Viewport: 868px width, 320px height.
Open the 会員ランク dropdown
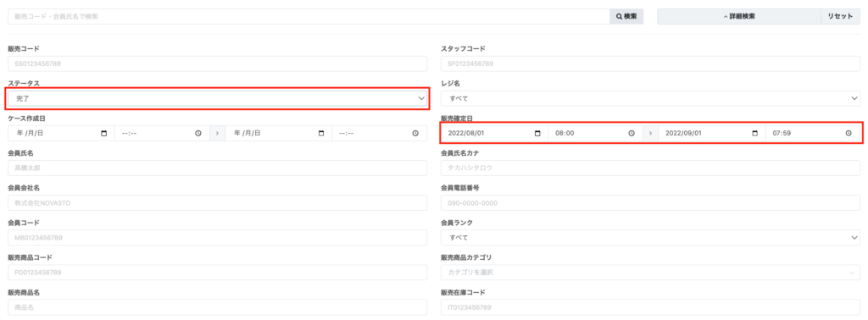(650, 238)
